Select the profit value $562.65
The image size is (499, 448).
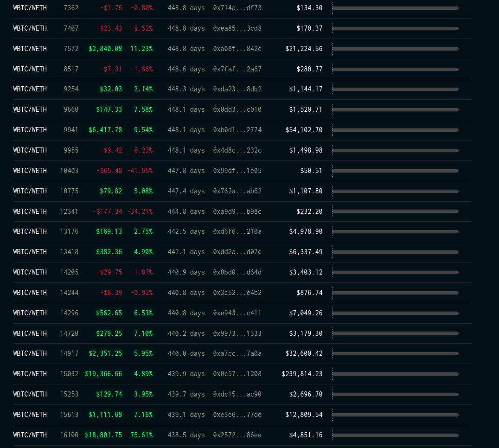point(109,313)
